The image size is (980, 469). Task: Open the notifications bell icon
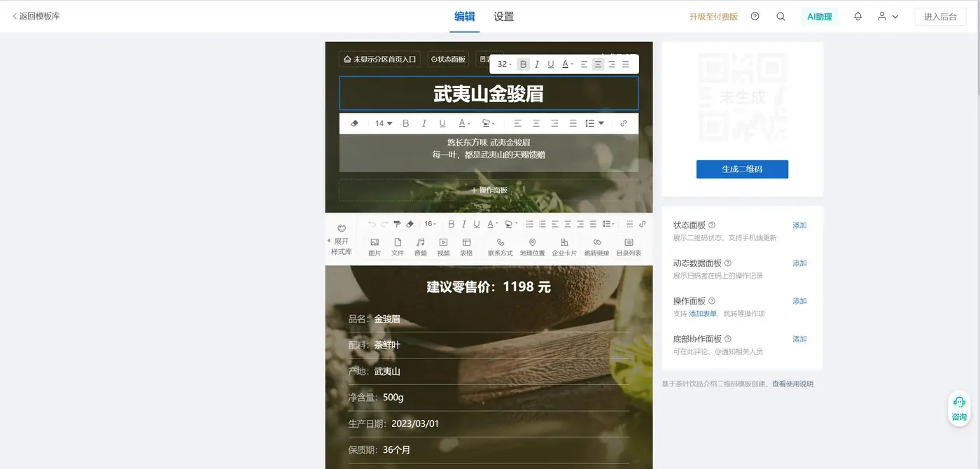click(857, 16)
